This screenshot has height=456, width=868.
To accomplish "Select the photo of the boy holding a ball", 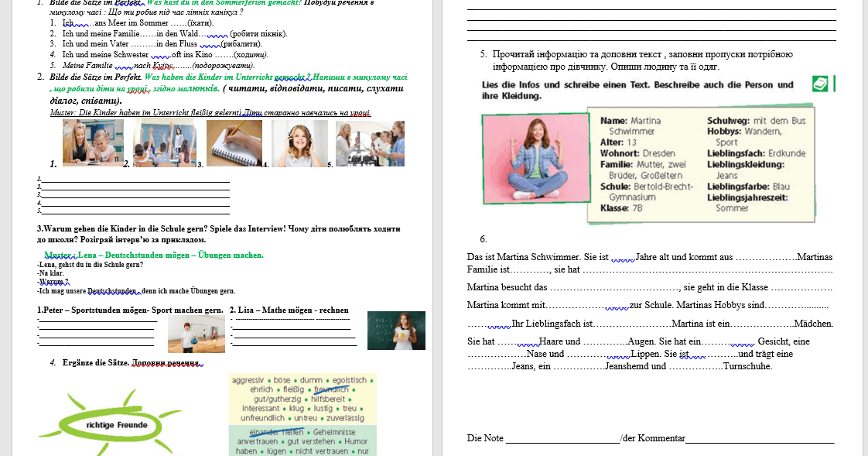I will (x=196, y=334).
